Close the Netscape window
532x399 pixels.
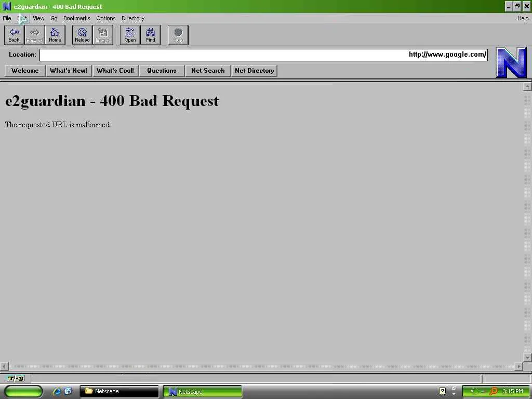526,6
